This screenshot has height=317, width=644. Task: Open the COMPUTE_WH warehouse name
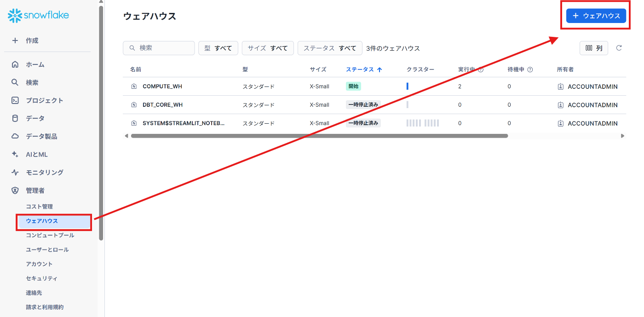click(162, 86)
